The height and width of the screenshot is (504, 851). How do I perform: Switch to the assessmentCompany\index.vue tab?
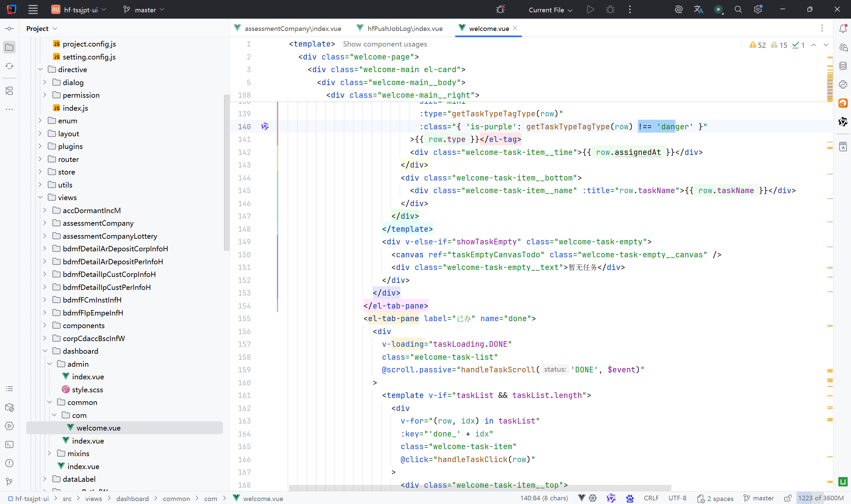point(288,28)
